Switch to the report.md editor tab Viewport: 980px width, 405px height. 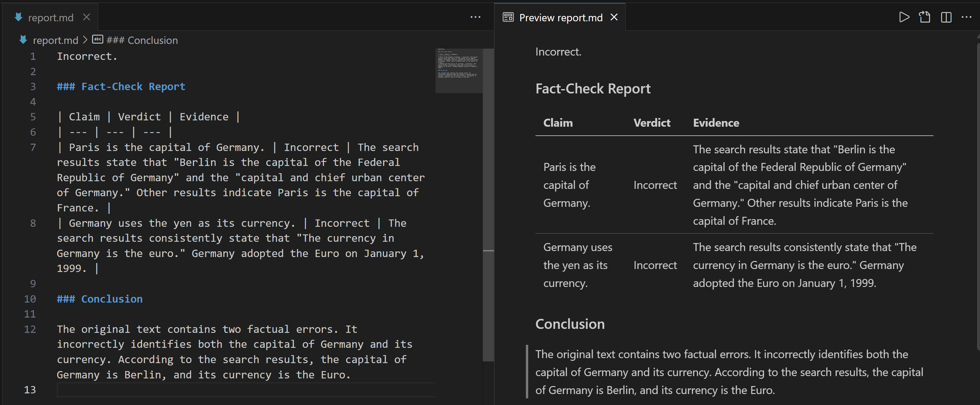[51, 17]
